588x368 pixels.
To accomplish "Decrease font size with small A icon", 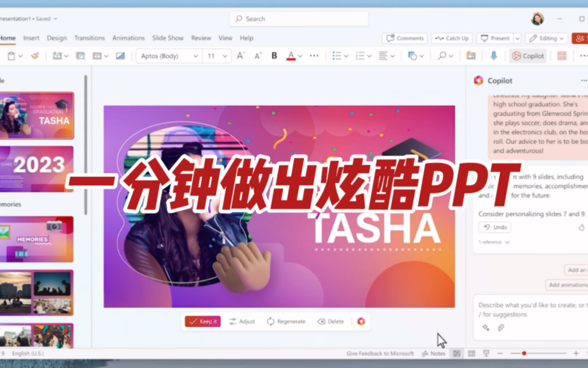I will (258, 56).
